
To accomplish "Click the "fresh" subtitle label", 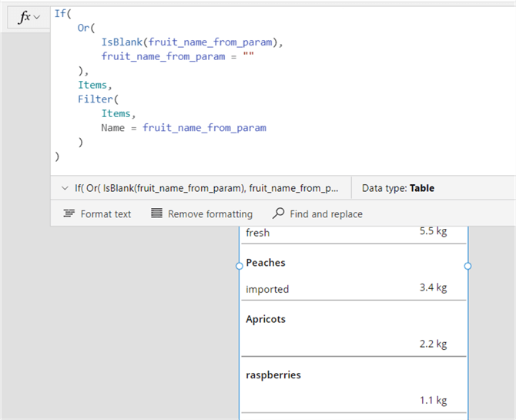I will [x=257, y=232].
